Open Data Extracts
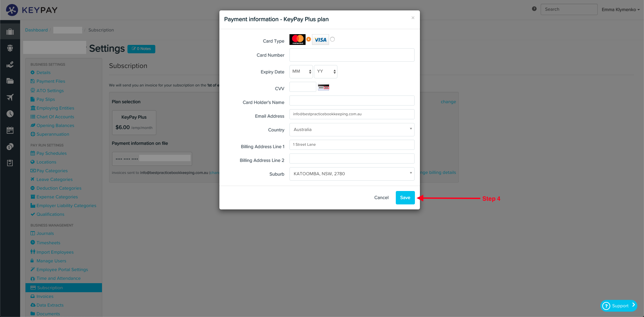The width and height of the screenshot is (644, 317). point(50,305)
